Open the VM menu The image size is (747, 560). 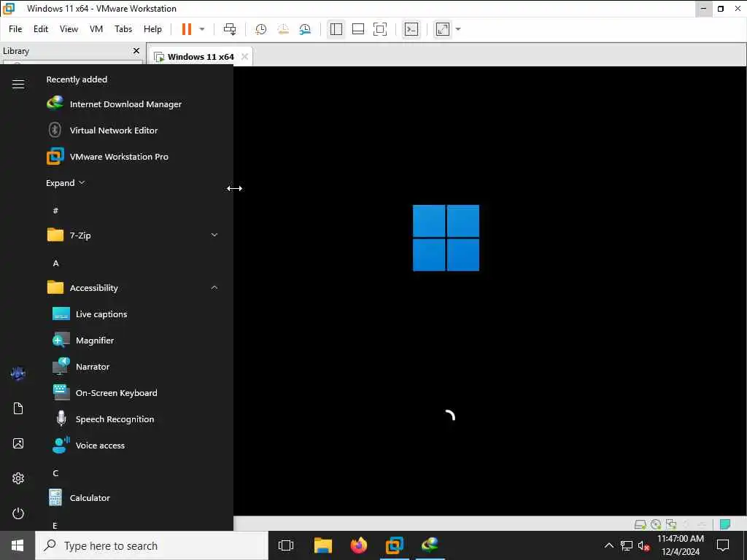pyautogui.click(x=96, y=29)
